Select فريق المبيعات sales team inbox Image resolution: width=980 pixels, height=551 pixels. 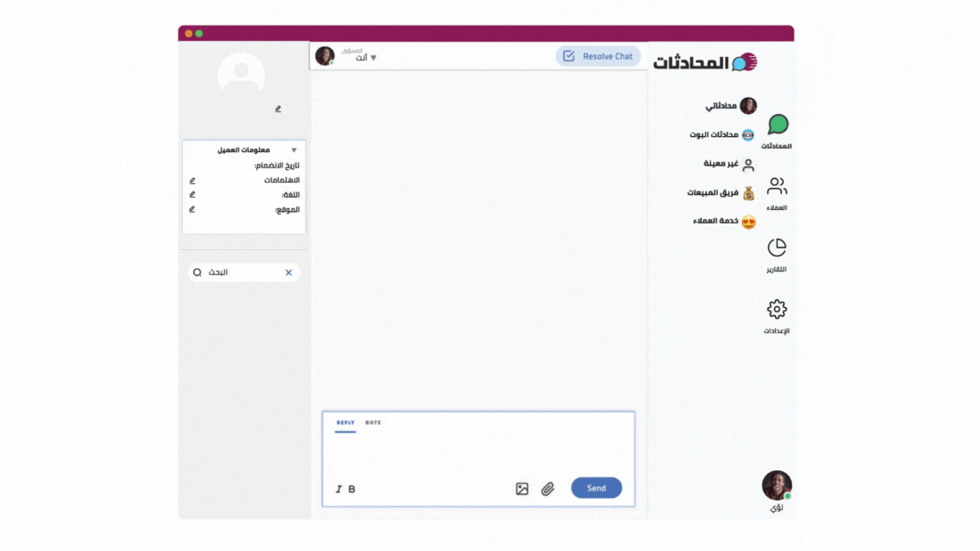(x=721, y=193)
